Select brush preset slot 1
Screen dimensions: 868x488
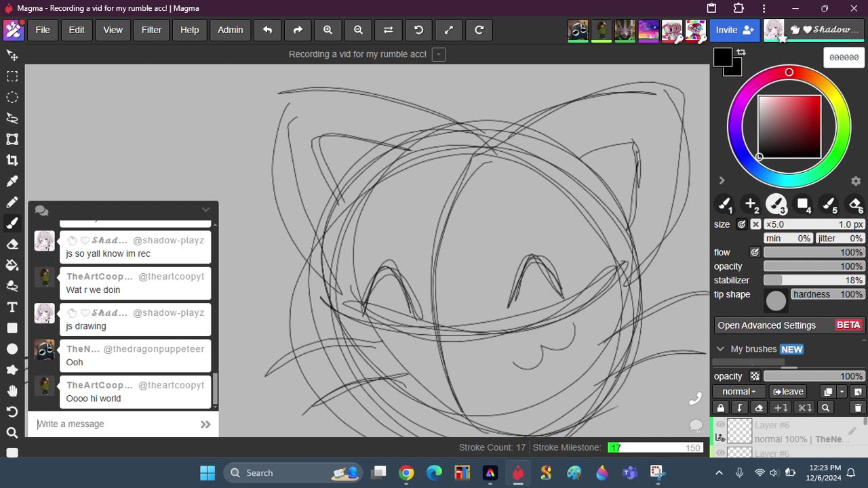725,204
